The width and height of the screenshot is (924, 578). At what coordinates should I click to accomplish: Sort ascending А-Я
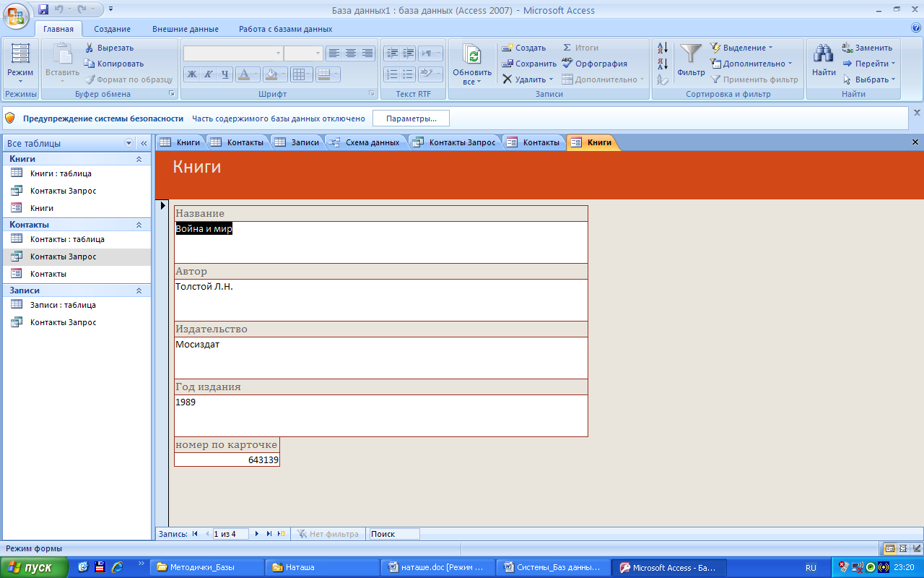click(663, 48)
